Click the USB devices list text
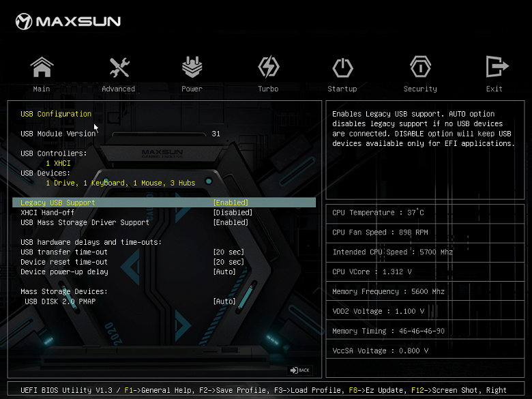The height and width of the screenshot is (399, 532). coord(121,183)
